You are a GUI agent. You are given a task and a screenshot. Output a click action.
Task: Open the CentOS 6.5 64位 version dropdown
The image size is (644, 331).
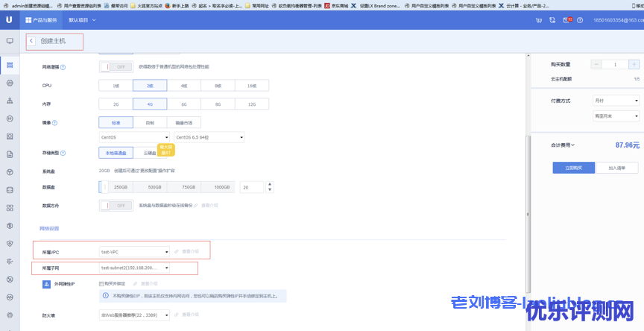tap(209, 137)
